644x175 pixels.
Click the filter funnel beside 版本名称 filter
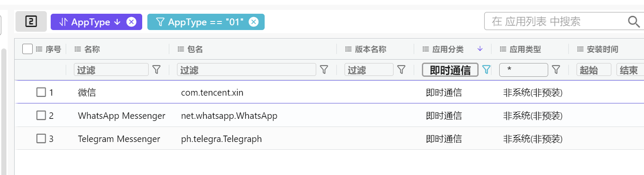(401, 69)
